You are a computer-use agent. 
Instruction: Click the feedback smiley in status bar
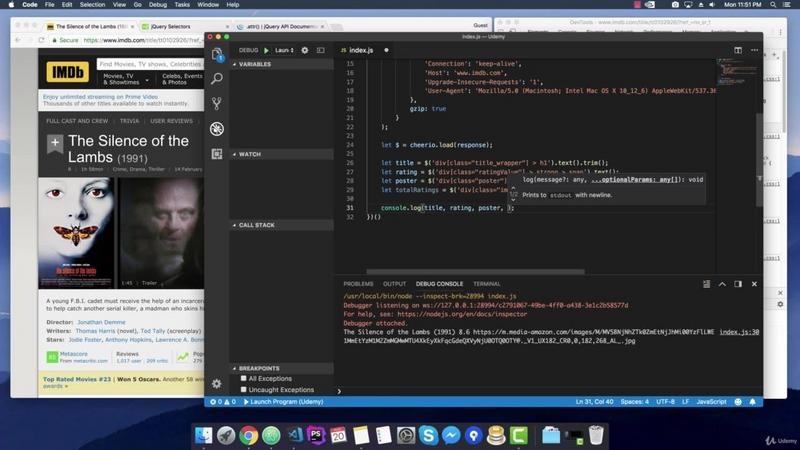(x=738, y=402)
